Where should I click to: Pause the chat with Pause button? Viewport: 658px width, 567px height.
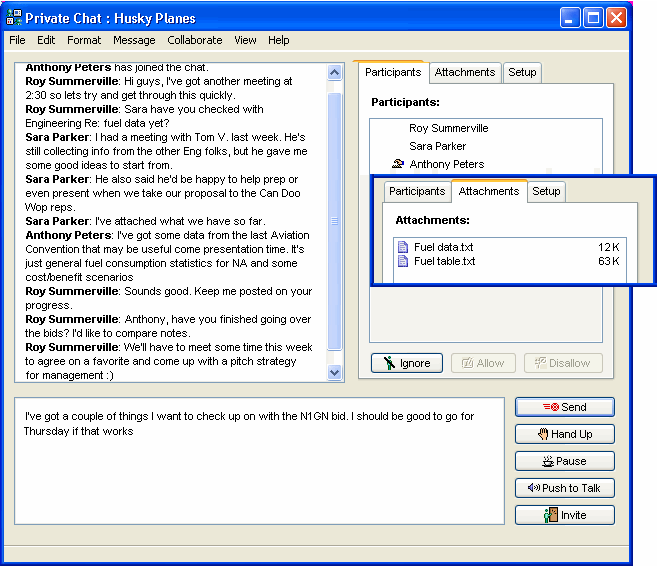[x=564, y=461]
